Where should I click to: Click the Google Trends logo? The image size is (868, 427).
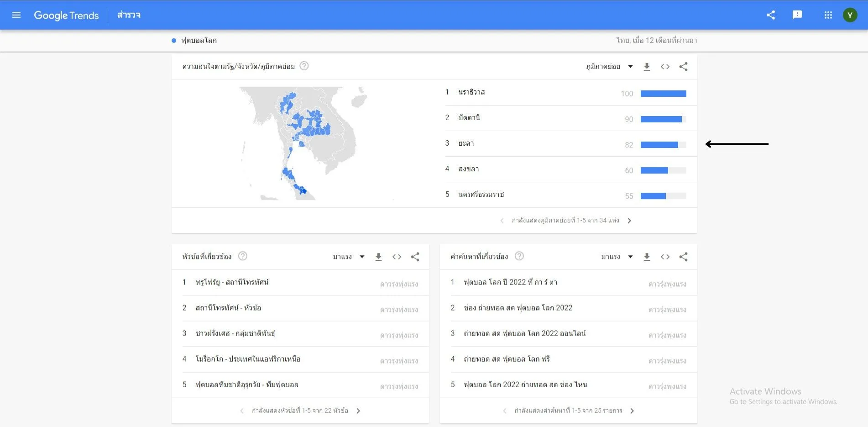point(66,15)
